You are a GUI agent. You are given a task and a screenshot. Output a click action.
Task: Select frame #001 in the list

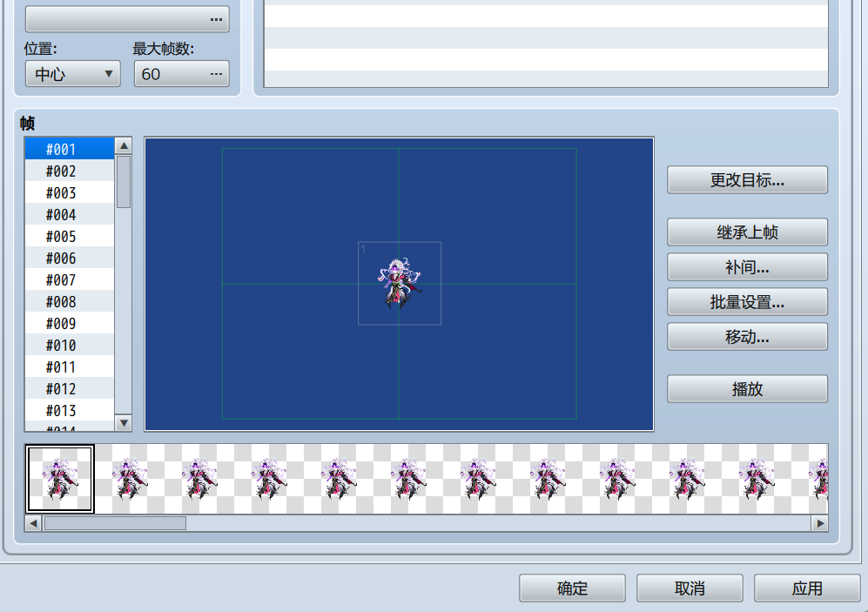point(70,150)
